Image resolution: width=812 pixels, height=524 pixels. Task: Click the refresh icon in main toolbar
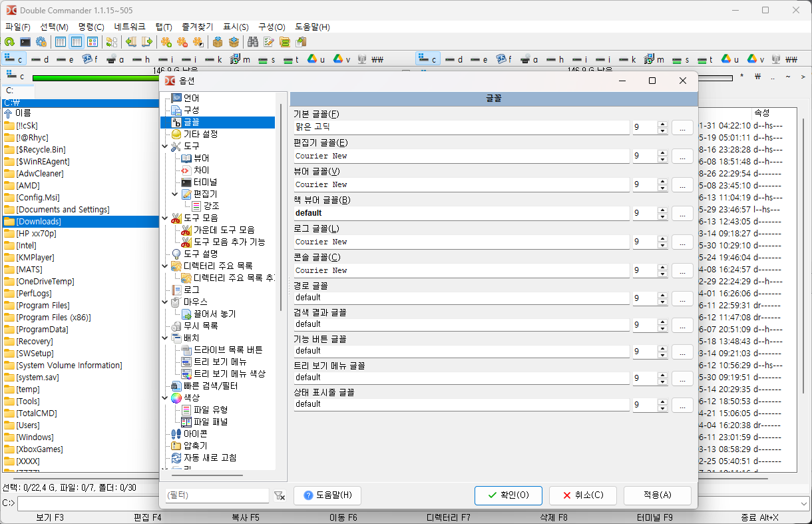9,42
